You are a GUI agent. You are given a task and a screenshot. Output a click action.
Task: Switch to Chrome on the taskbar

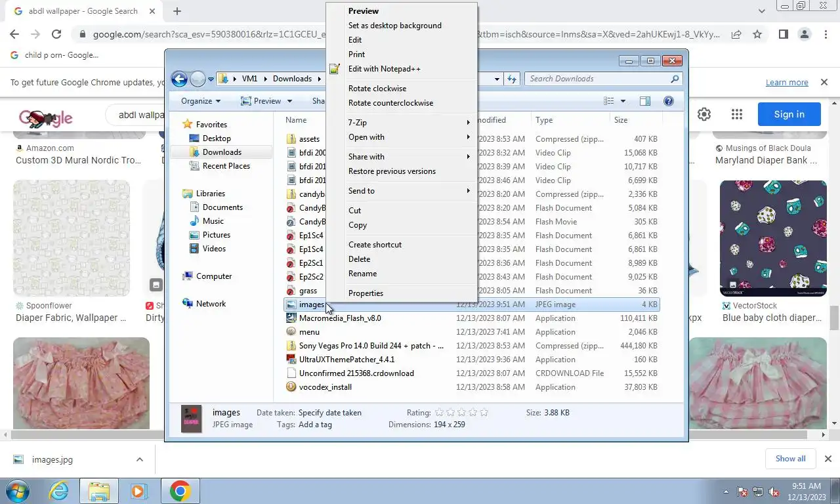coord(180,491)
